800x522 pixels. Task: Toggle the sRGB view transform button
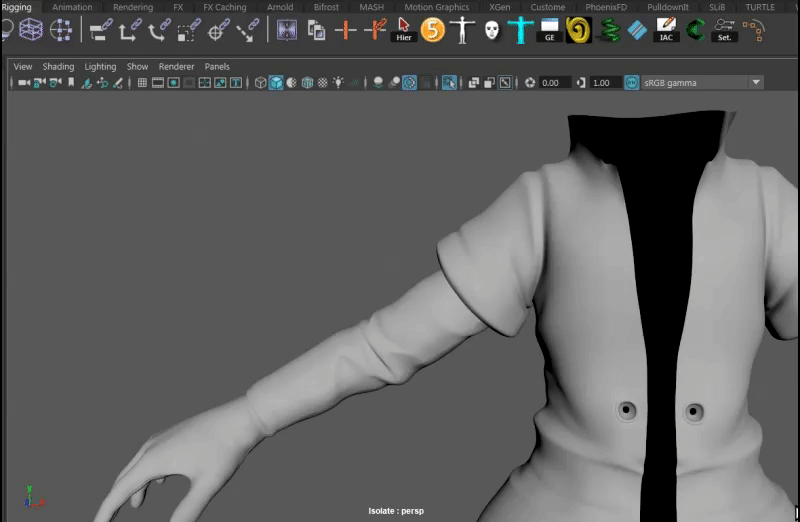click(x=631, y=83)
